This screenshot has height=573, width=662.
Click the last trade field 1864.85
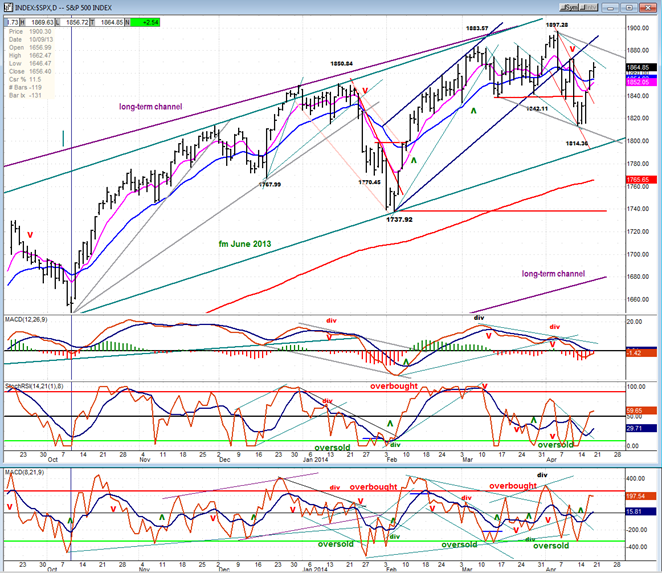point(110,22)
